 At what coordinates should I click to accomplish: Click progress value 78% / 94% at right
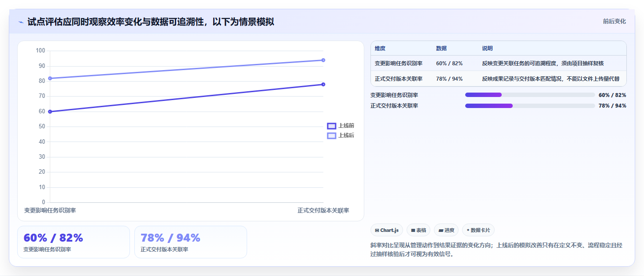[612, 106]
